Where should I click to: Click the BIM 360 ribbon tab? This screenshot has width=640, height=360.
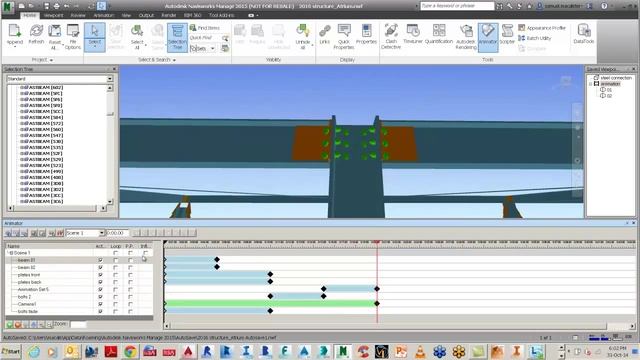coord(192,15)
